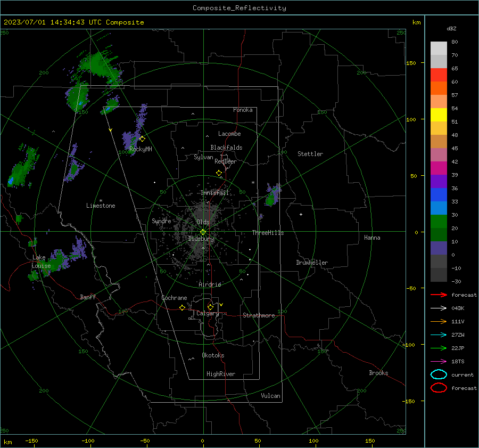Select the Olds label near center
The height and width of the screenshot is (448, 479).
(203, 222)
